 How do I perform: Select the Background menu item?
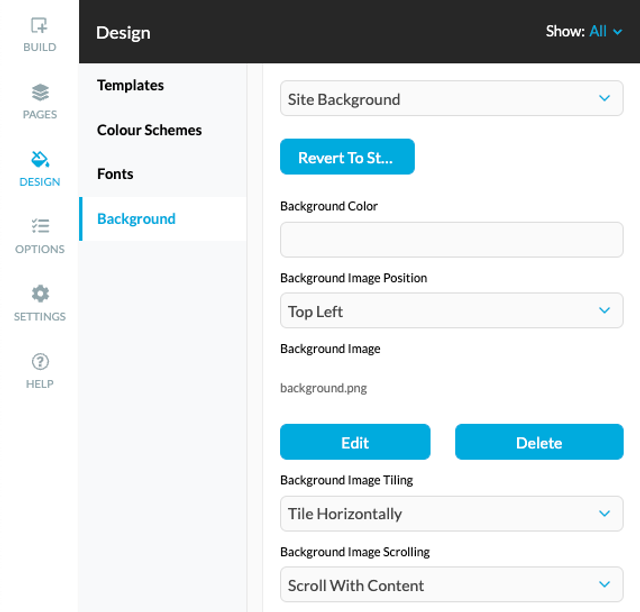tap(162, 219)
